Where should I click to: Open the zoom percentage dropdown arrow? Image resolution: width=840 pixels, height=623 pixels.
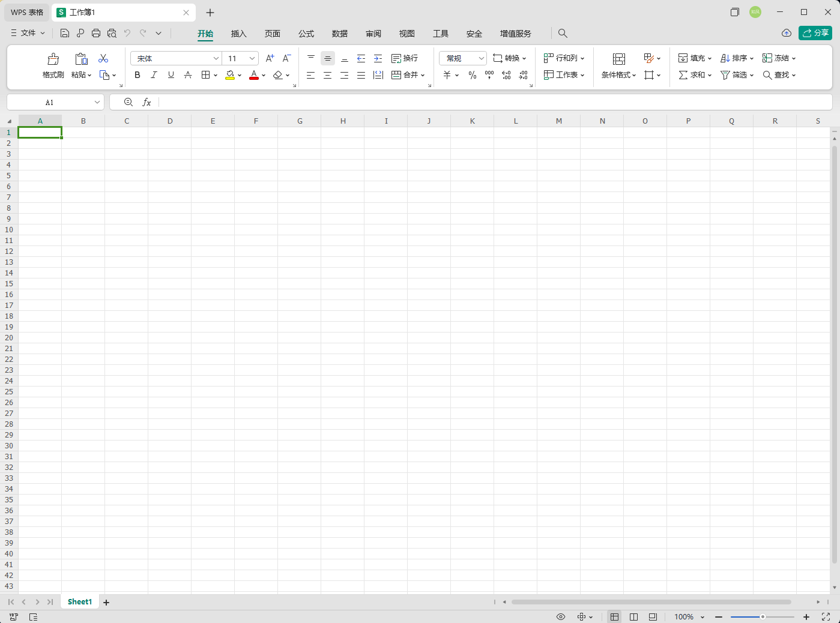pos(702,617)
